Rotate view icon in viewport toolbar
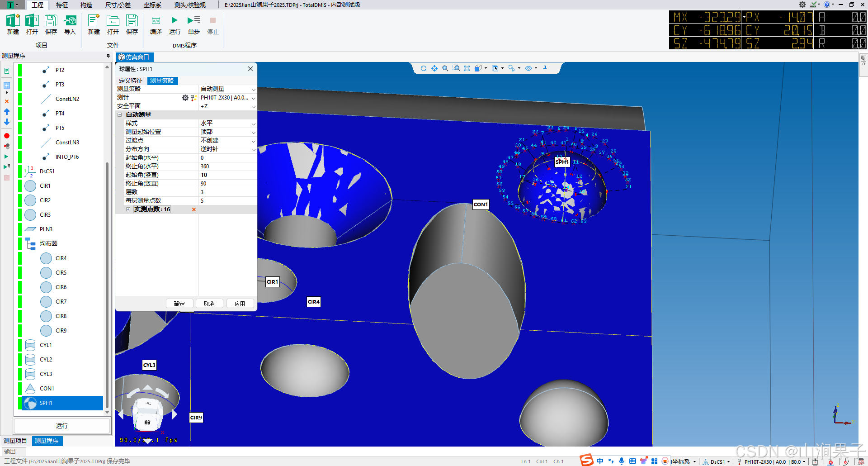Screen dimensions: 868x466 tap(423, 68)
